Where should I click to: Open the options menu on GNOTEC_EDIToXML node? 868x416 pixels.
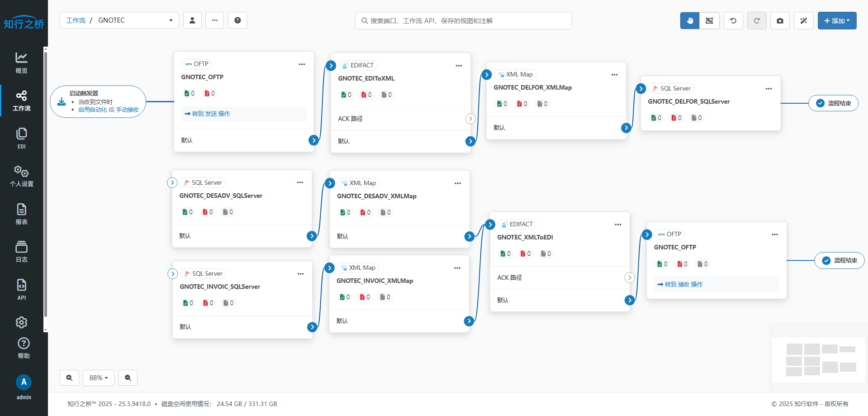coord(459,66)
